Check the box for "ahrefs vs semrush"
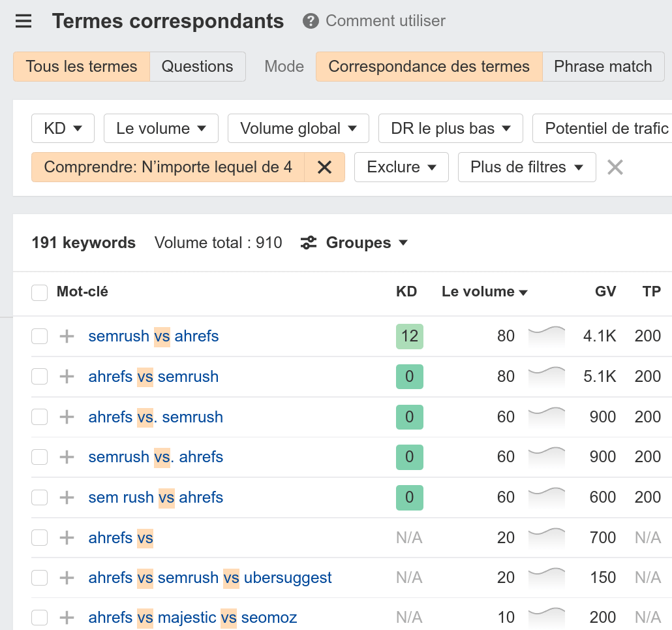Screen dimensions: 672x630 coord(39,377)
